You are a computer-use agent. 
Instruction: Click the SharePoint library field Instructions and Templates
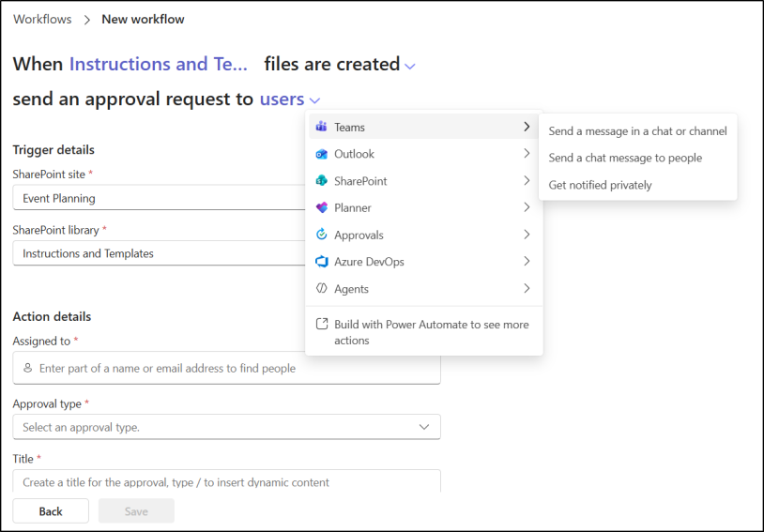(159, 253)
